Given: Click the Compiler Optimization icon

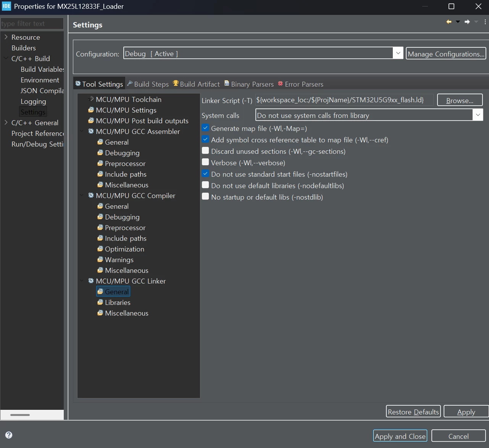Looking at the screenshot, I should [x=100, y=249].
